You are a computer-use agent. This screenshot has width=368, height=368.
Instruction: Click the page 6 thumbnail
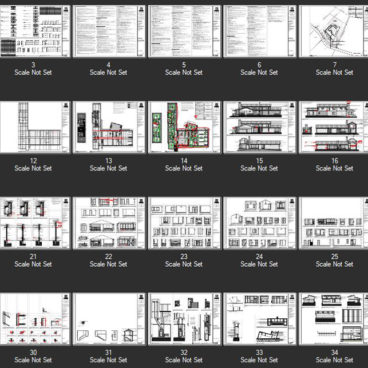pos(260,31)
